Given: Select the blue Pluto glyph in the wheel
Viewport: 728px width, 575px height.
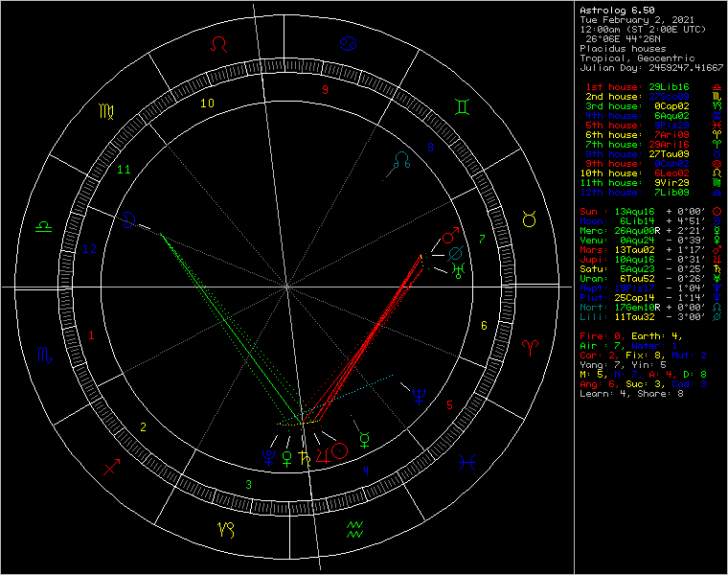Looking at the screenshot, I should point(269,457).
